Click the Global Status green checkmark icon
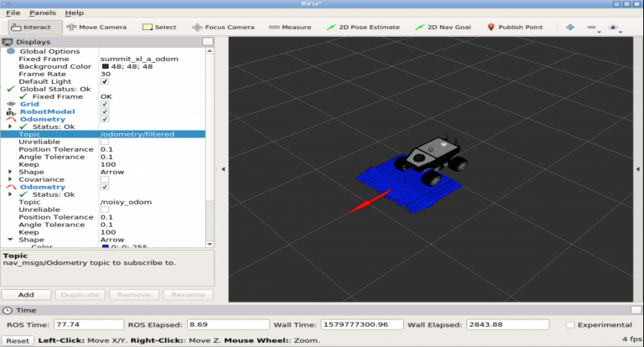 coord(11,89)
